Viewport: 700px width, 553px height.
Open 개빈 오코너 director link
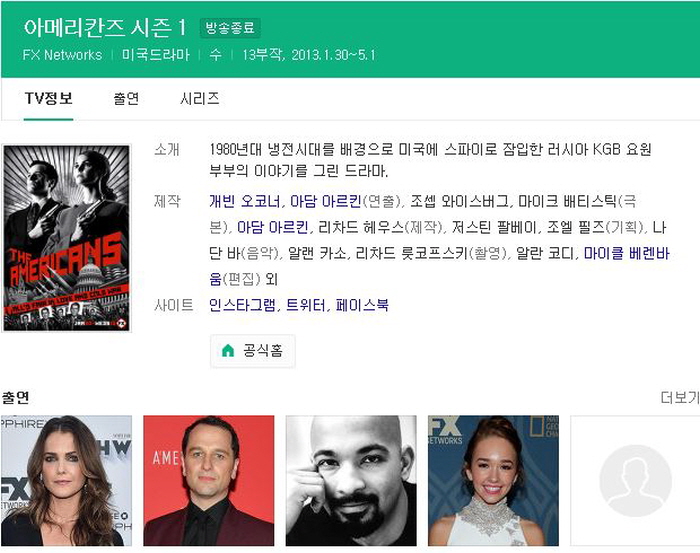pos(245,201)
